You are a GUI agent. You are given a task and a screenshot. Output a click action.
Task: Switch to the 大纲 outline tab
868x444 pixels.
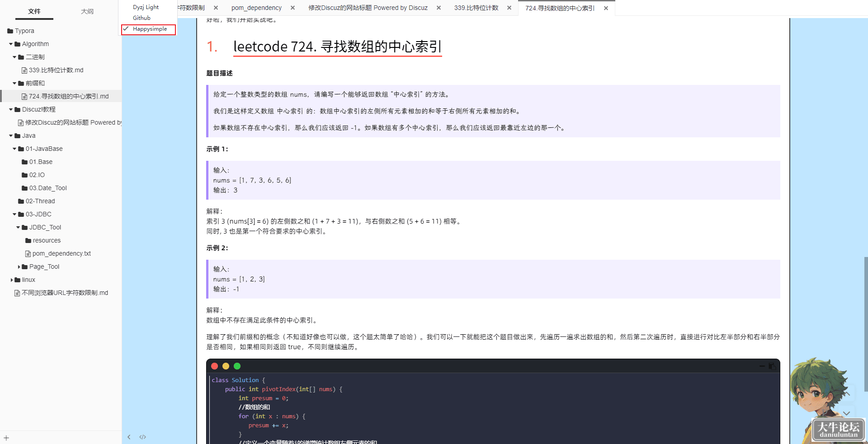pyautogui.click(x=87, y=11)
